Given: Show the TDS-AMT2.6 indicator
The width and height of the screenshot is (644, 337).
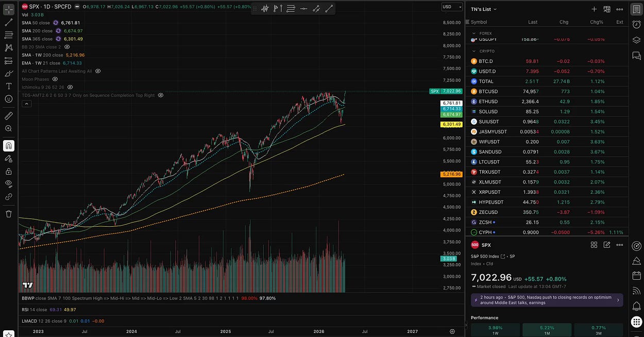Looking at the screenshot, I should [x=161, y=95].
